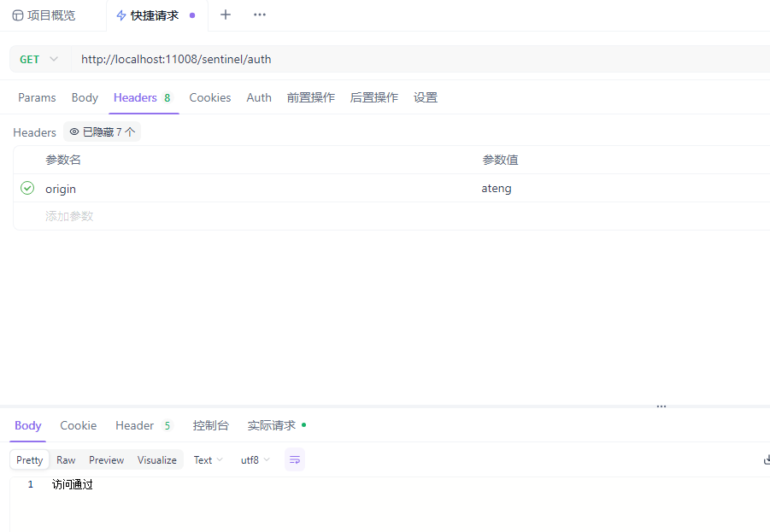Expand the Text format dropdown
Screen dimensions: 770x532
tap(208, 459)
